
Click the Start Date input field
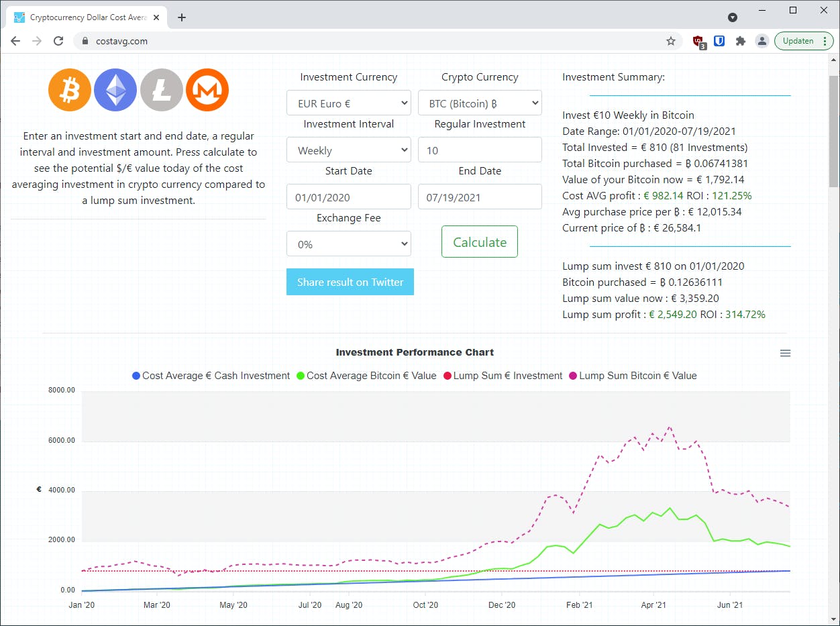pos(348,197)
